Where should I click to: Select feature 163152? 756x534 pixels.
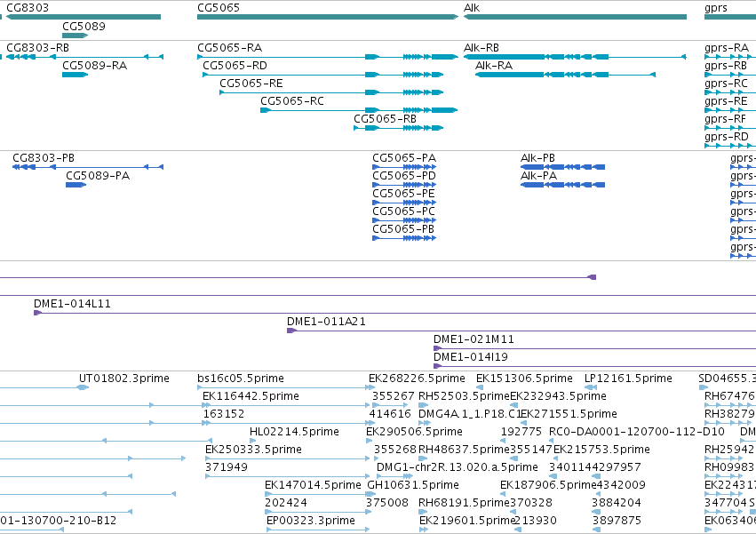[x=224, y=414]
